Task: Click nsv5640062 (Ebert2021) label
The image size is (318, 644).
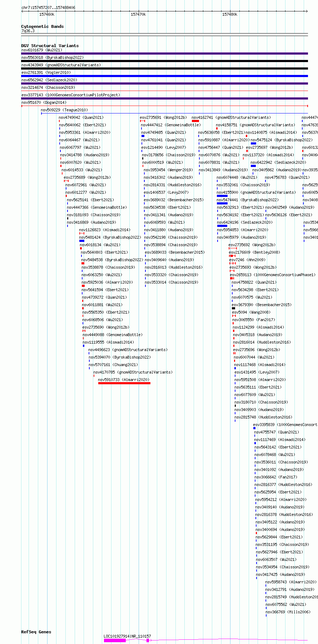Action: [x=83, y=125]
